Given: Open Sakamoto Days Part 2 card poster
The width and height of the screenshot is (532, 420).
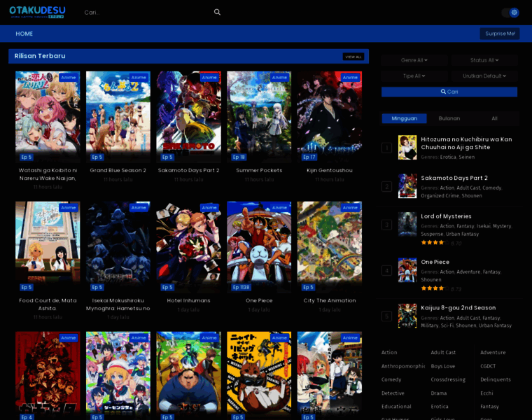Looking at the screenshot, I should click(188, 117).
